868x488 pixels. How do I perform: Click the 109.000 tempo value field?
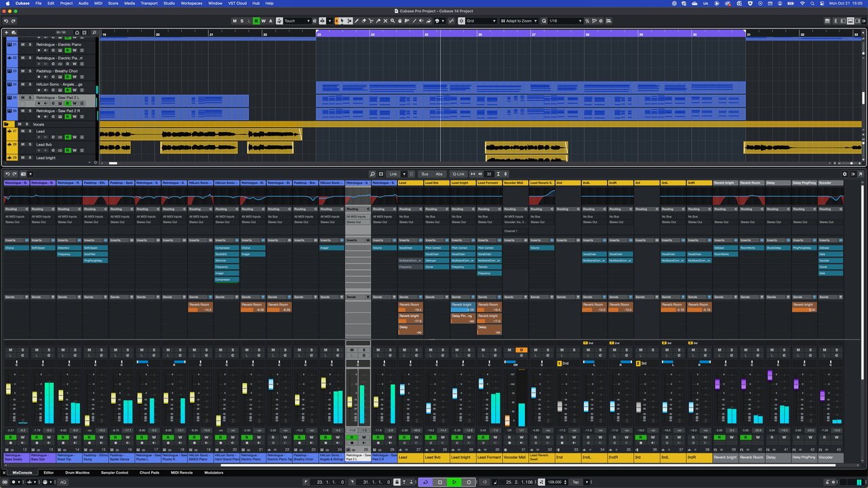pyautogui.click(x=555, y=482)
